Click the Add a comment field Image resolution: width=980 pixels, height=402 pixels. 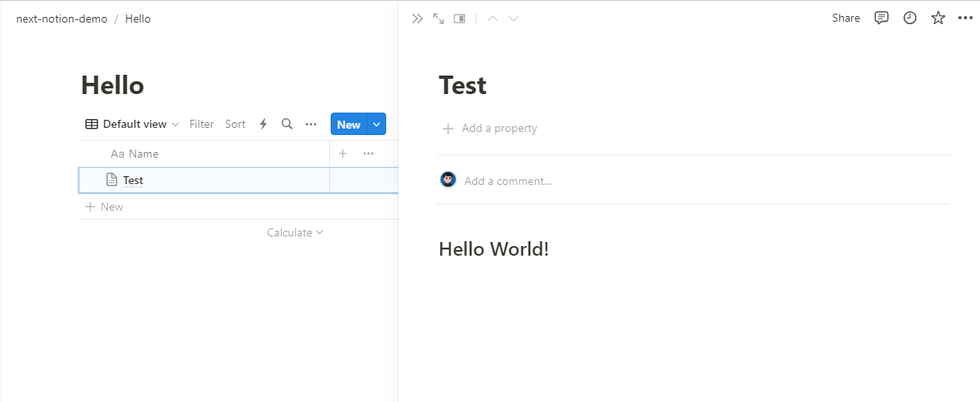coord(508,181)
